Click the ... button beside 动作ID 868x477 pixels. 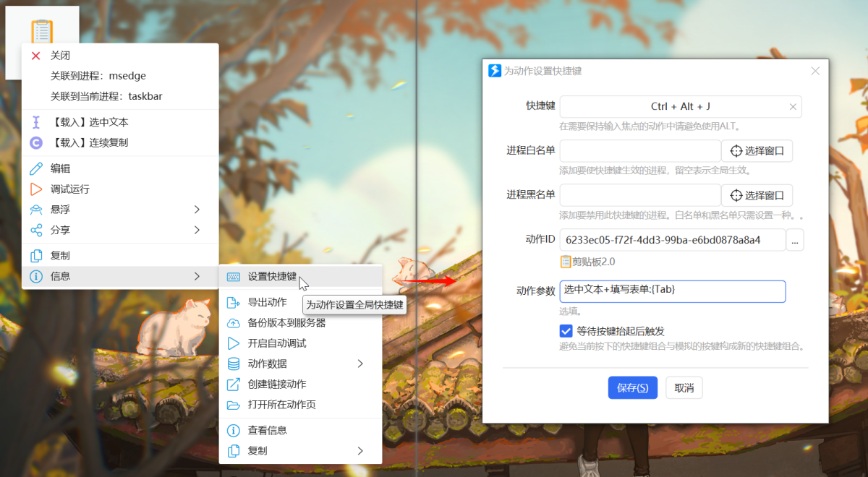pyautogui.click(x=795, y=240)
